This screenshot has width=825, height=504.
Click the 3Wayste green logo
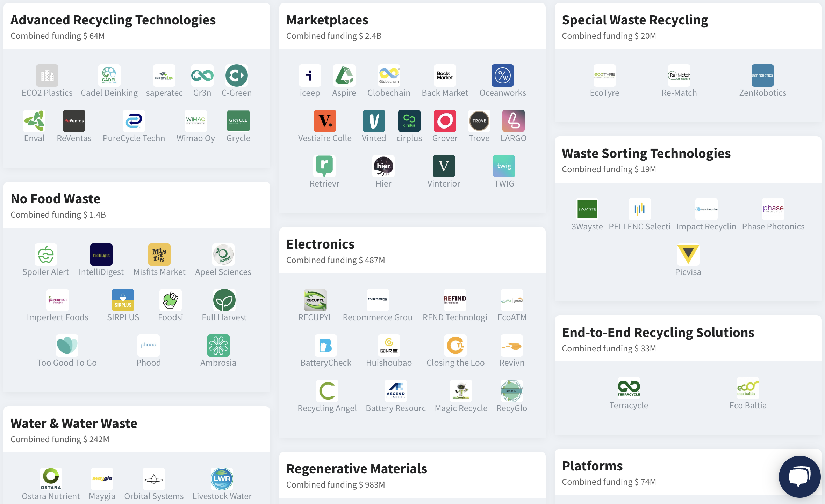587,209
